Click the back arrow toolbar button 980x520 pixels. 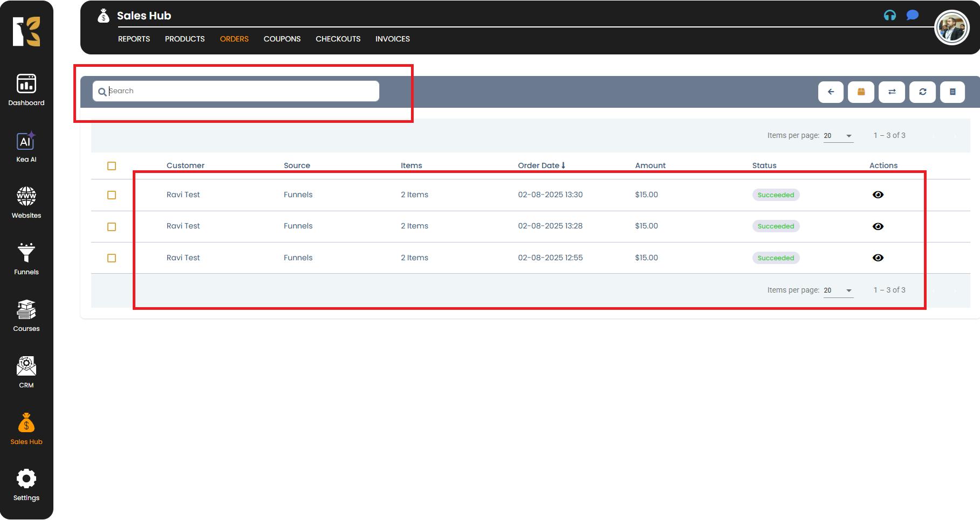(831, 92)
